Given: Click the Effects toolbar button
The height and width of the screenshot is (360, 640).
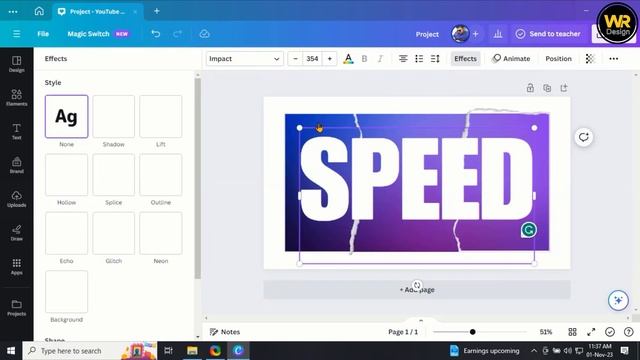Looking at the screenshot, I should tap(465, 59).
